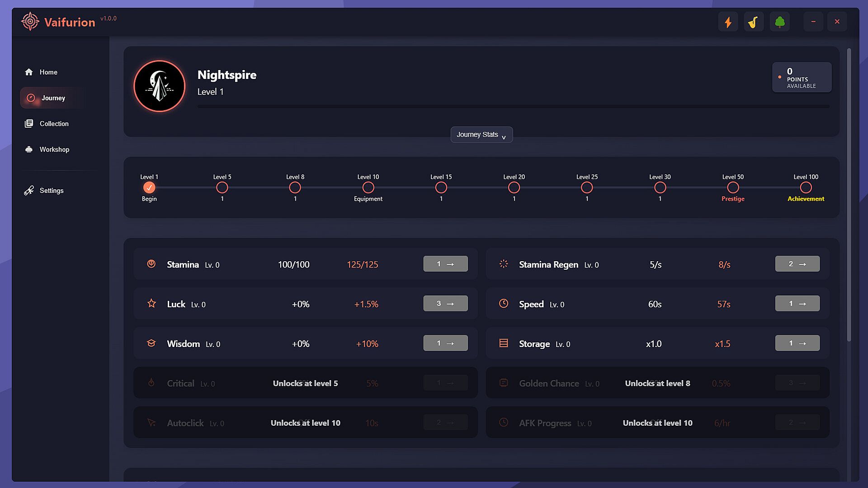
Task: Upgrade Stamina Regen for 2 points
Action: pos(797,264)
